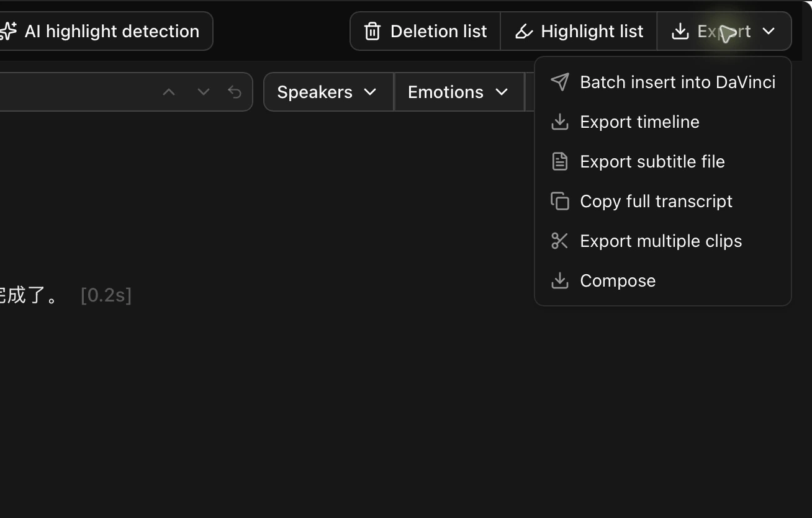Click the download icon on the Export button
The width and height of the screenshot is (812, 518).
[680, 31]
